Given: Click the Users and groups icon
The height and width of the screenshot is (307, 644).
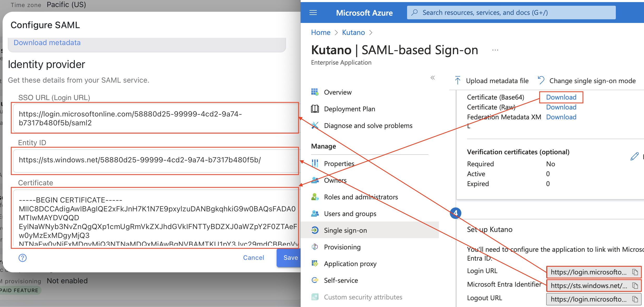Looking at the screenshot, I should [315, 213].
